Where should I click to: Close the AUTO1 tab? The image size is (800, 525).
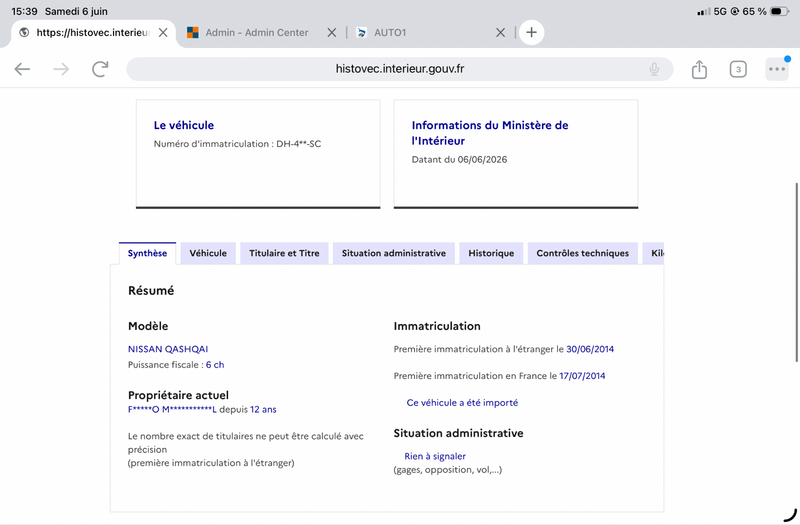tap(501, 33)
